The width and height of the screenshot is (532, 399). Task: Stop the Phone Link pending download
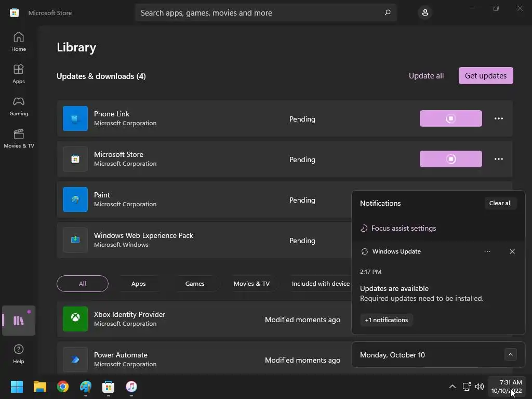(450, 118)
